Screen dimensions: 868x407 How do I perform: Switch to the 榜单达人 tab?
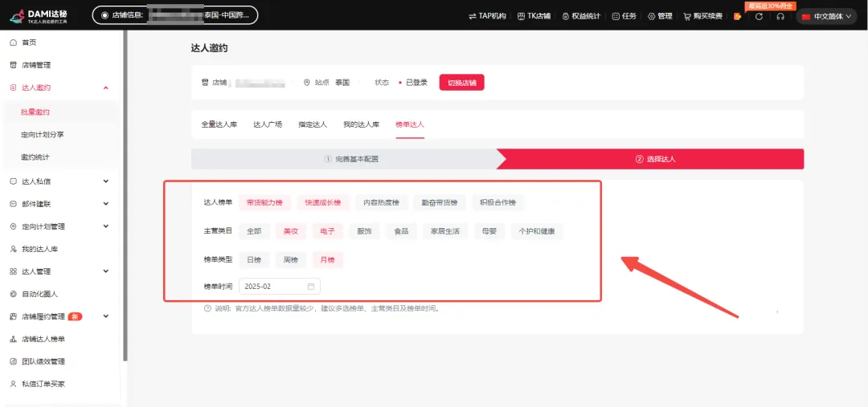(x=410, y=124)
